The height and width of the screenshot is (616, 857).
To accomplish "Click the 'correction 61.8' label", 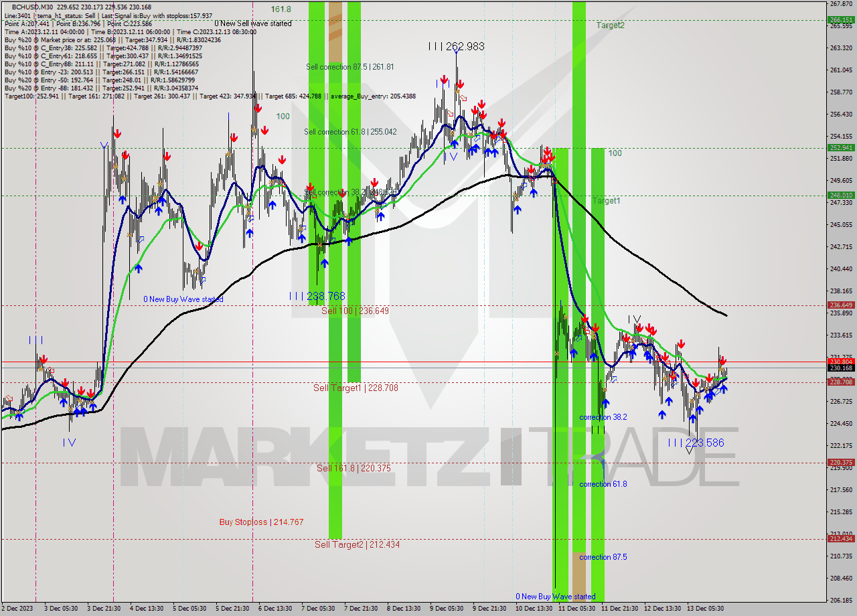I will pyautogui.click(x=603, y=484).
